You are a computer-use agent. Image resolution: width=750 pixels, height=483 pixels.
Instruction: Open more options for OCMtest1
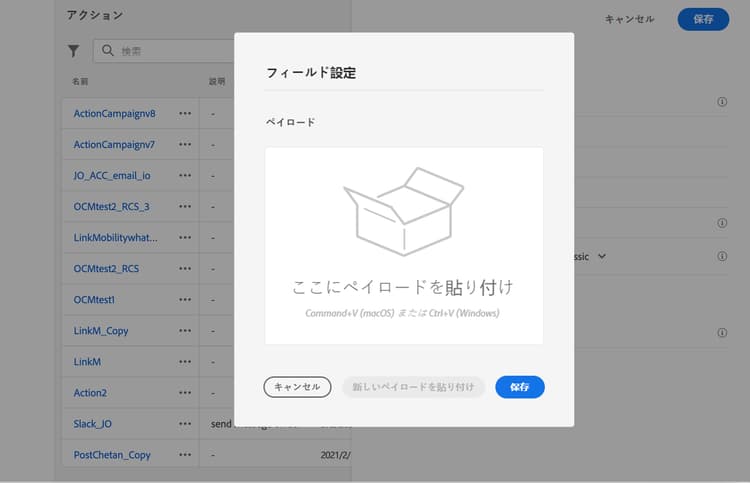185,300
